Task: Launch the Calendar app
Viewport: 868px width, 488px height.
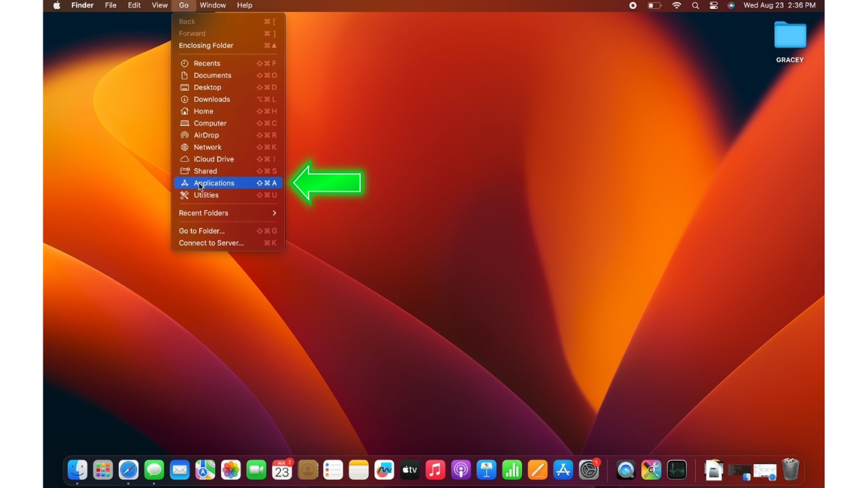Action: pos(282,469)
